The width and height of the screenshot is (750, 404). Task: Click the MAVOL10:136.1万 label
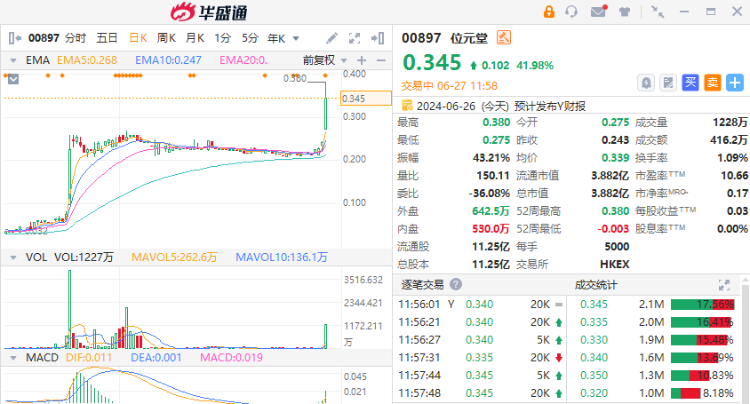click(x=281, y=257)
